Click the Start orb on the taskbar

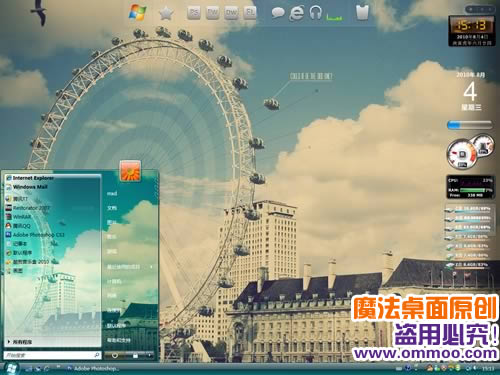click(11, 368)
